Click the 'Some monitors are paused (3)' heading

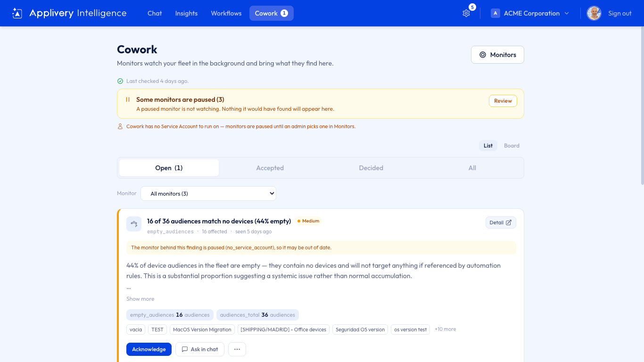pos(180,99)
